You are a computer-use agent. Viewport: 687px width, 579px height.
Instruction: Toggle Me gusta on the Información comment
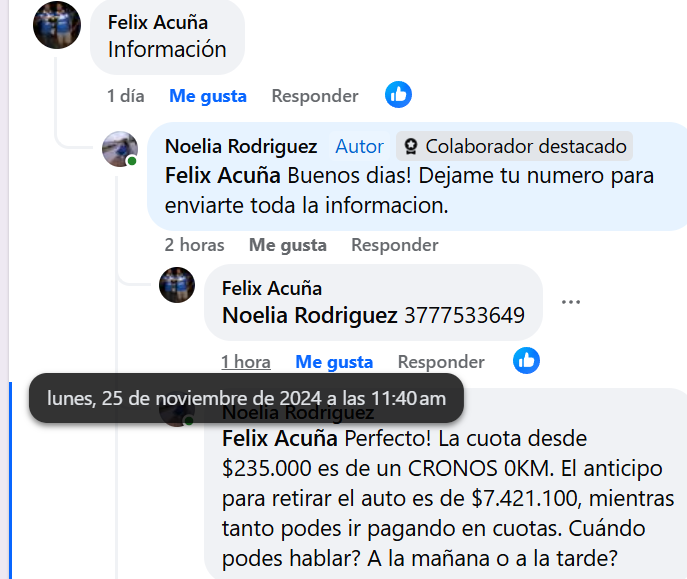tap(208, 96)
